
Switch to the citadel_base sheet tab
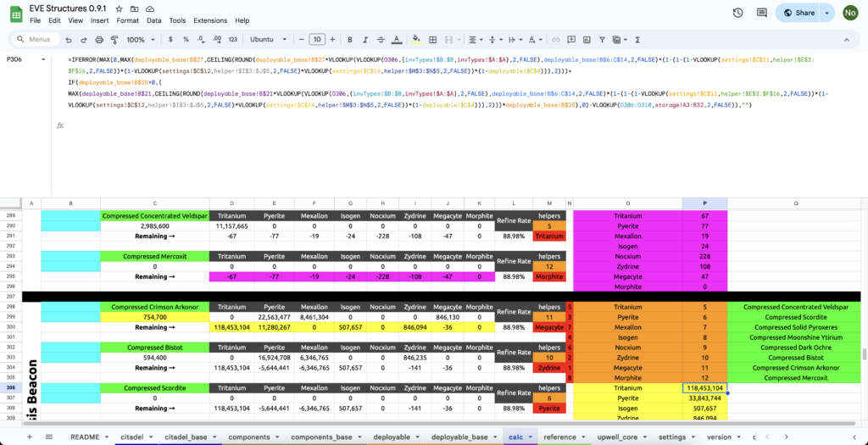pos(186,437)
